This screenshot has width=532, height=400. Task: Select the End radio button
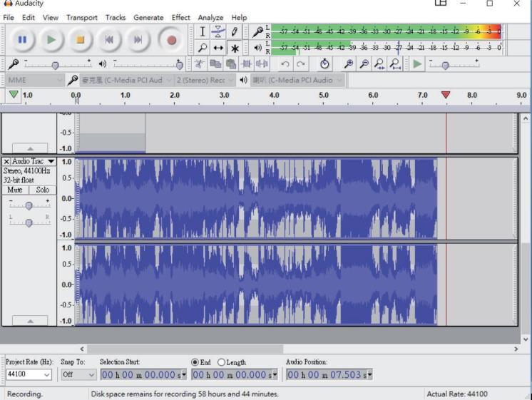point(195,362)
